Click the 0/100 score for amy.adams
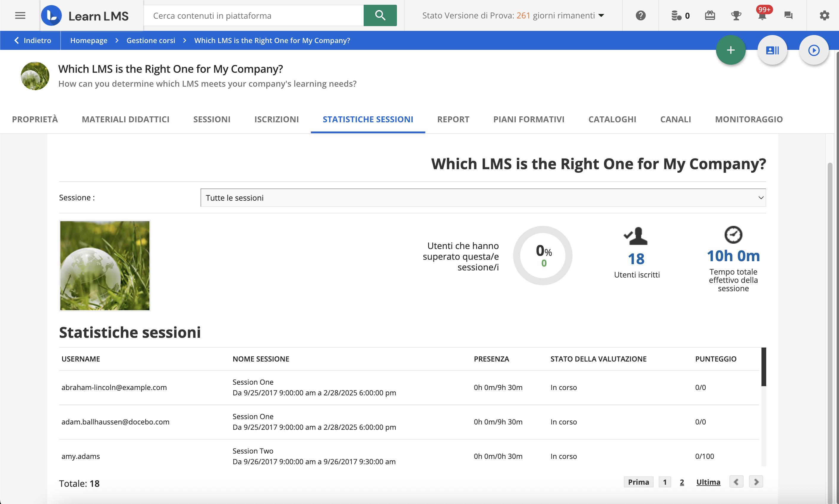The height and width of the screenshot is (504, 839). [704, 456]
